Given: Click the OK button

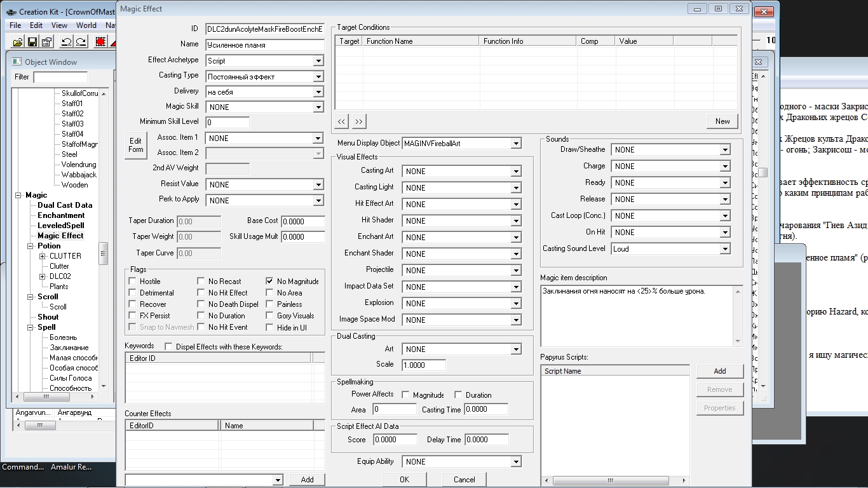Looking at the screenshot, I should pos(404,479).
